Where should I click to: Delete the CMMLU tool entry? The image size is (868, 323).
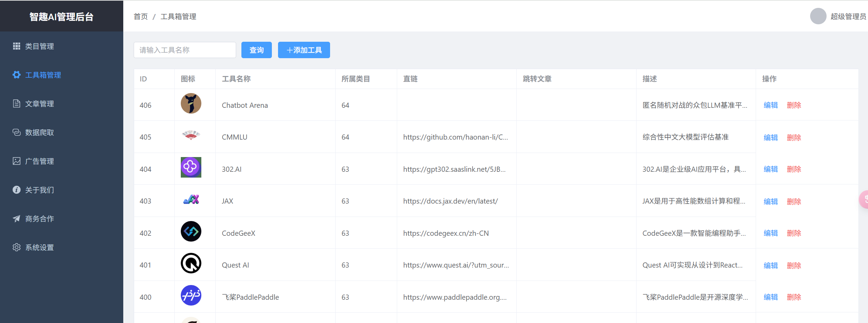(794, 138)
